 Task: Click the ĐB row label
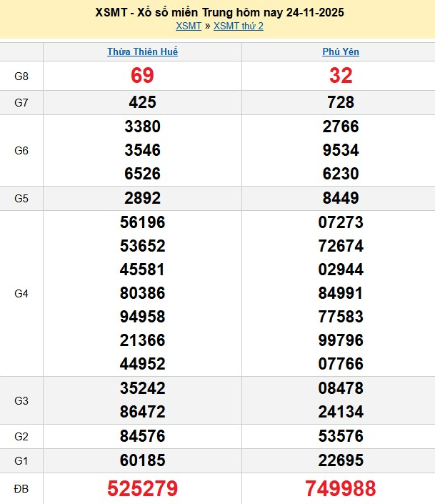(21, 488)
